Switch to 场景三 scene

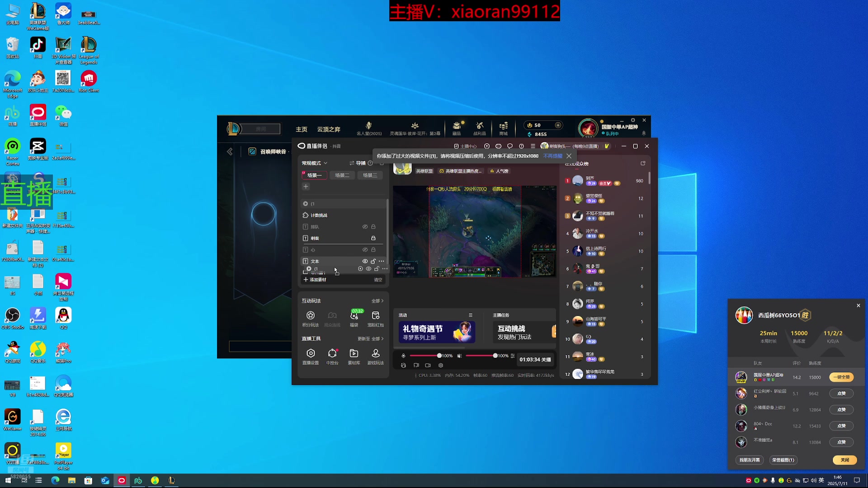pos(370,175)
